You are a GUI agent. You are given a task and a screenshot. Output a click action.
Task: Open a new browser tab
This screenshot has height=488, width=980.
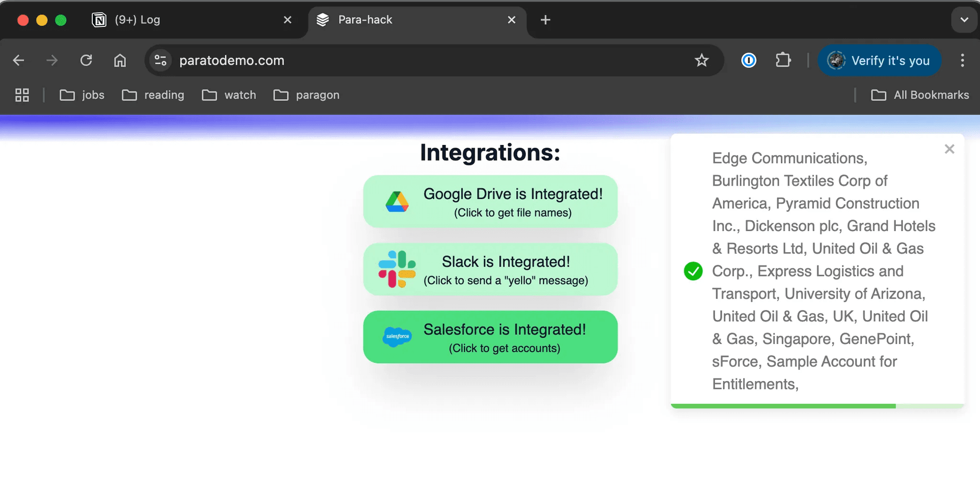coord(545,20)
